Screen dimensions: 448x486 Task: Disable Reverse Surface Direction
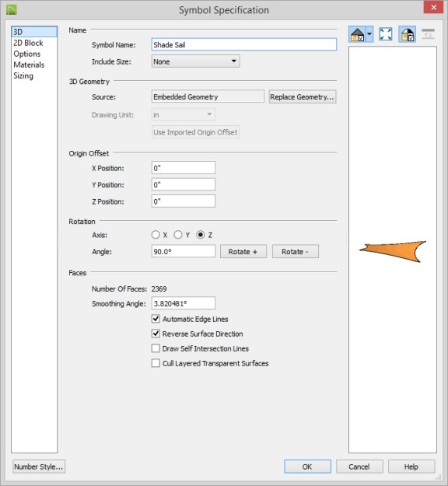click(x=156, y=334)
